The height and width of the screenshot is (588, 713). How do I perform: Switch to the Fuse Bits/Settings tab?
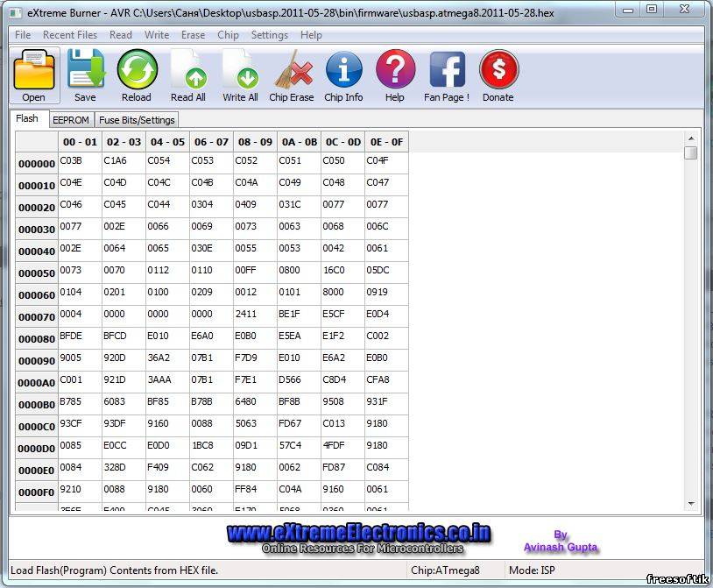click(x=137, y=119)
